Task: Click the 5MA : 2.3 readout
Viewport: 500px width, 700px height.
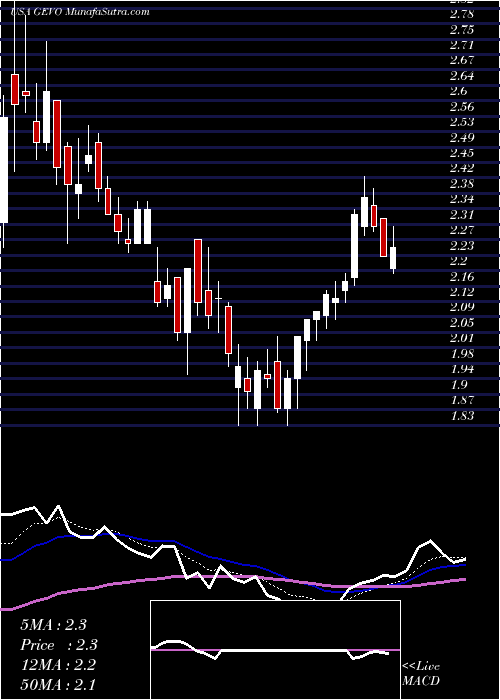Action: pyautogui.click(x=53, y=625)
